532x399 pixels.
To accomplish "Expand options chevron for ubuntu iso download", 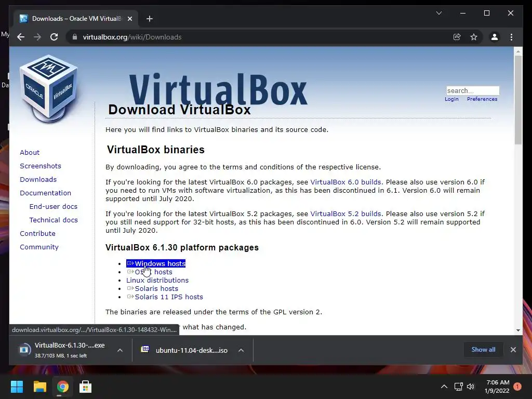I will coord(241,350).
